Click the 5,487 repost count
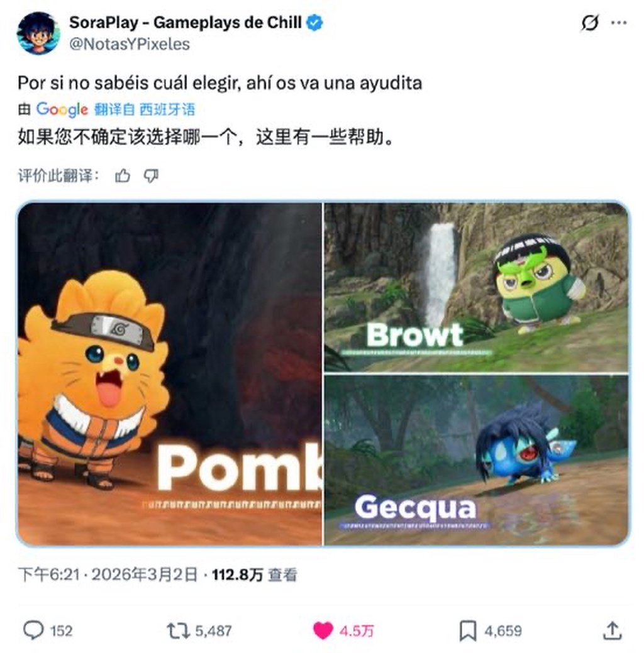Image resolution: width=644 pixels, height=653 pixels. tap(213, 631)
